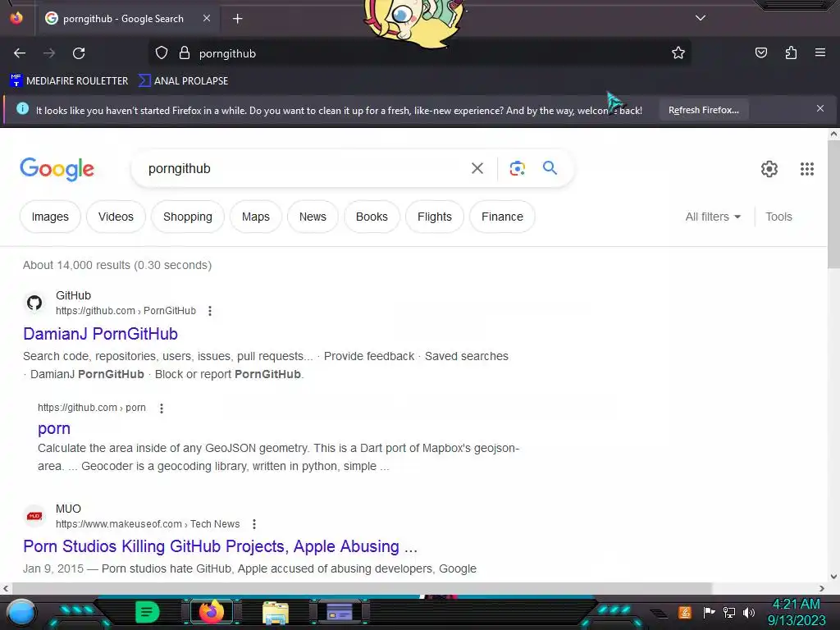The height and width of the screenshot is (630, 840).
Task: Click Refresh Firefox button
Action: coord(703,110)
